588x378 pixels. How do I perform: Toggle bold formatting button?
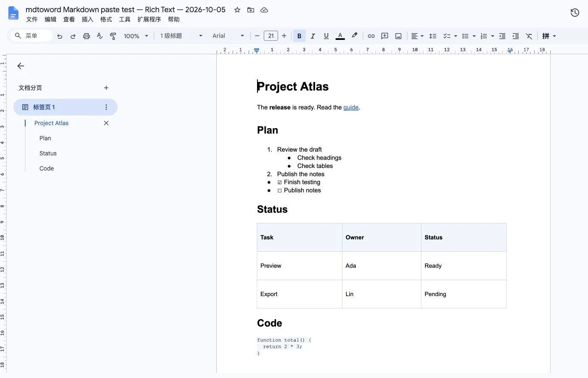pyautogui.click(x=299, y=36)
